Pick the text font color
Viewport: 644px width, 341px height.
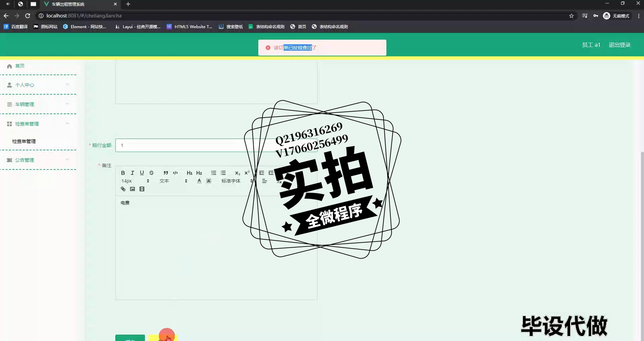click(199, 181)
